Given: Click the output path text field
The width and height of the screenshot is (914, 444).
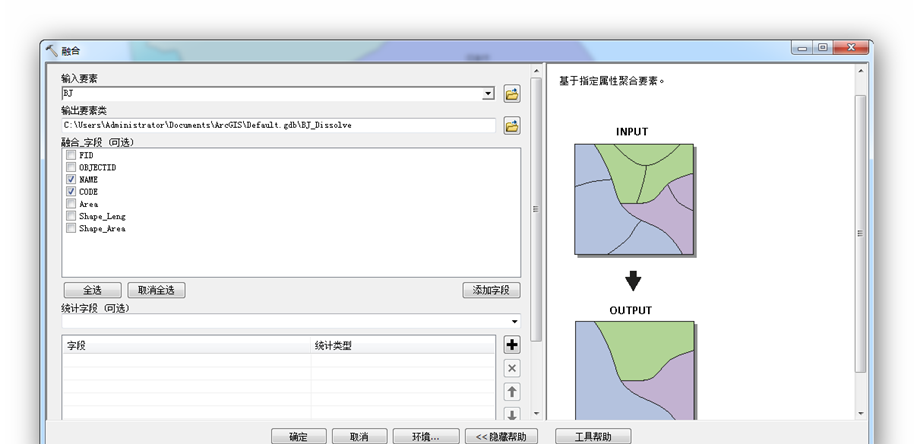Looking at the screenshot, I should click(x=279, y=125).
